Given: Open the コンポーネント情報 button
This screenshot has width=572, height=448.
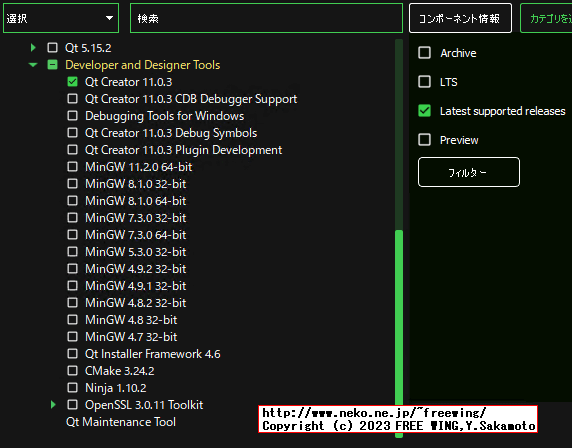Looking at the screenshot, I should point(460,18).
